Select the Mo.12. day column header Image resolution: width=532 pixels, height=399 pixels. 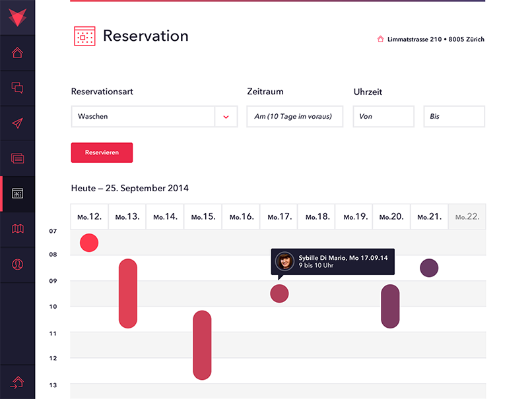(89, 216)
